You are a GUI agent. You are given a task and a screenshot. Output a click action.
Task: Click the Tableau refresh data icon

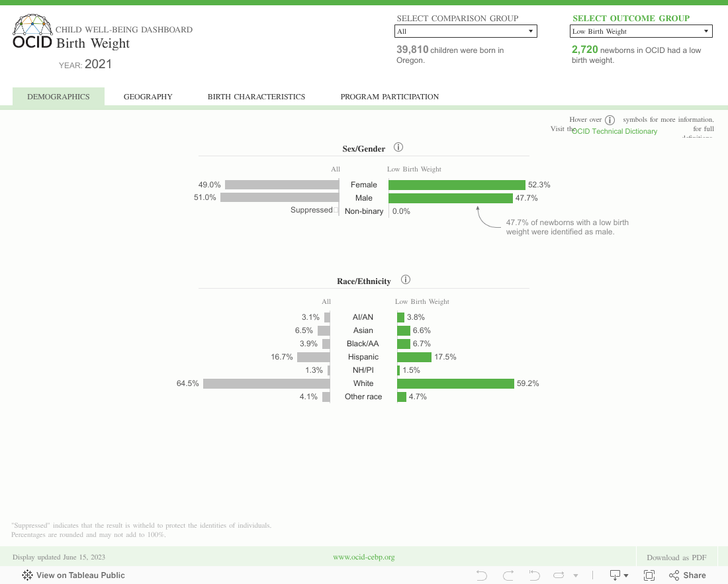click(559, 575)
